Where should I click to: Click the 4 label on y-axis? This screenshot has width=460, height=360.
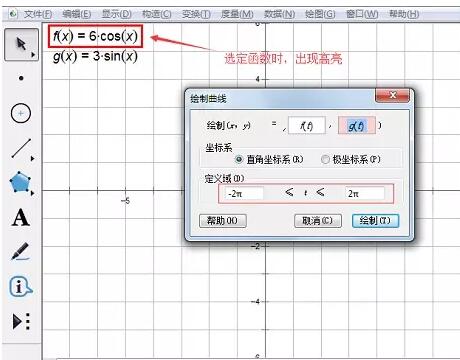tap(257, 79)
